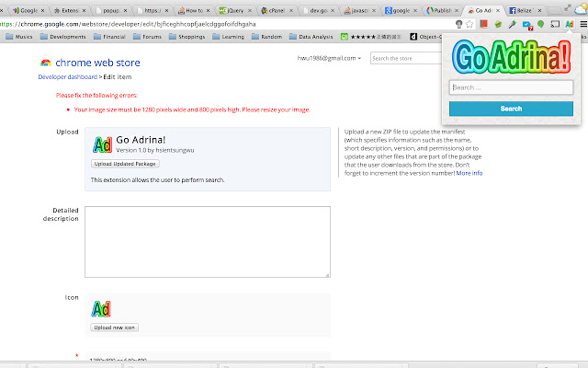This screenshot has width=588, height=368.
Task: Click the red book extension icon
Action: [484, 24]
